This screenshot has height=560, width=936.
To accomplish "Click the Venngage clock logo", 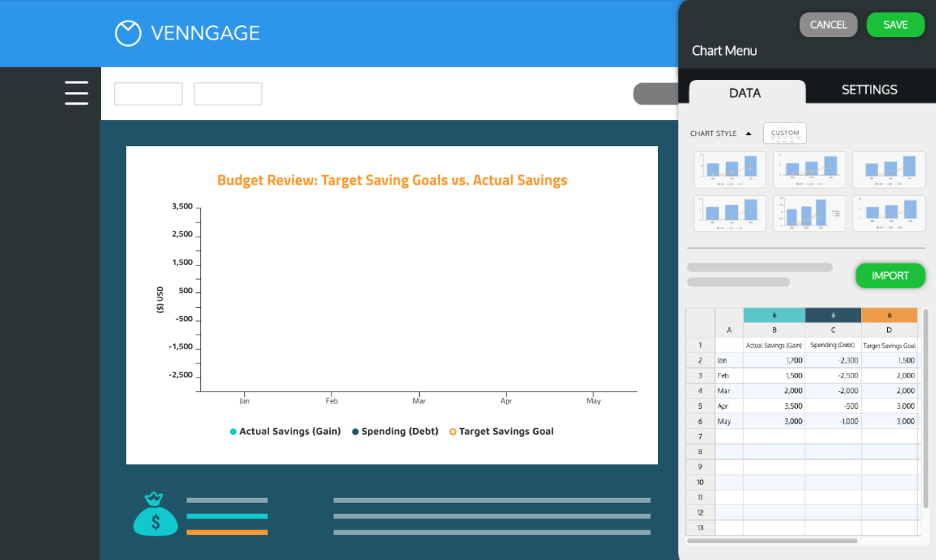I will 128,33.
